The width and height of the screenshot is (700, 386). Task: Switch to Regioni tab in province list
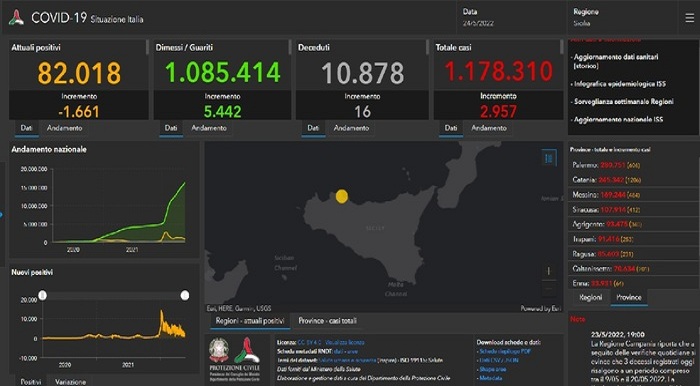pyautogui.click(x=590, y=298)
